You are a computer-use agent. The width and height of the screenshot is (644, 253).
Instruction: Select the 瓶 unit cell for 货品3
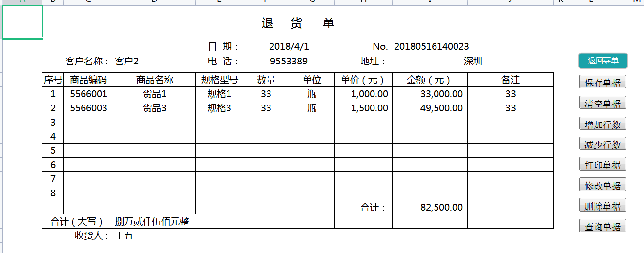pos(312,108)
